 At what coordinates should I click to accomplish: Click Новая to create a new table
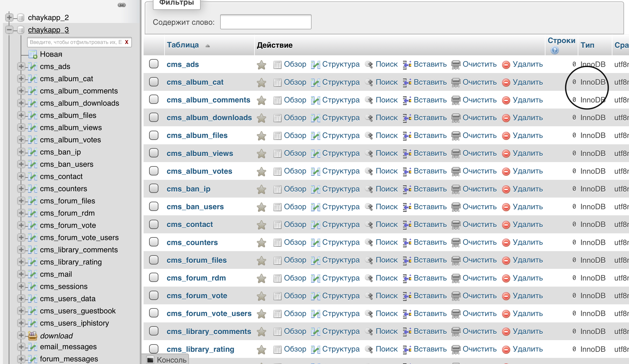[51, 54]
